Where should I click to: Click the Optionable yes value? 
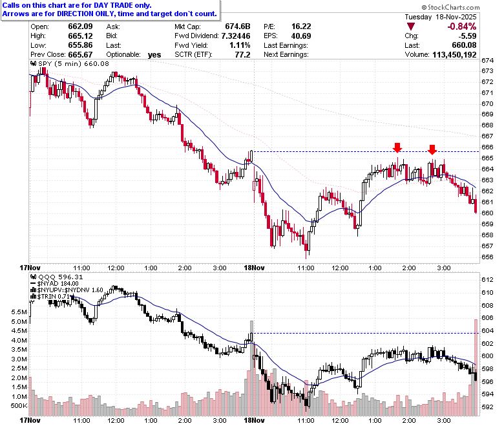154,55
